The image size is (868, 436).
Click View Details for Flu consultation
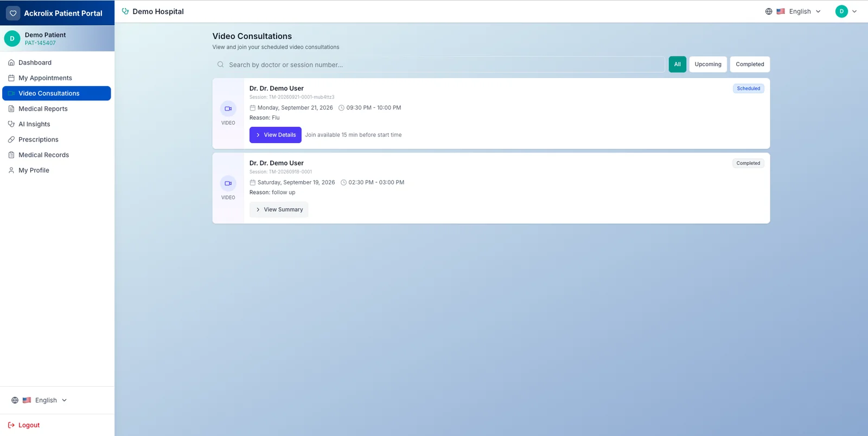point(276,135)
